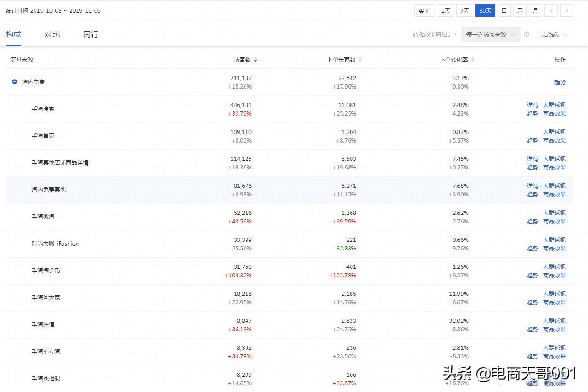Viewport: 588px width, 392px height.
Task: Select the 实时 time range
Action: point(425,10)
